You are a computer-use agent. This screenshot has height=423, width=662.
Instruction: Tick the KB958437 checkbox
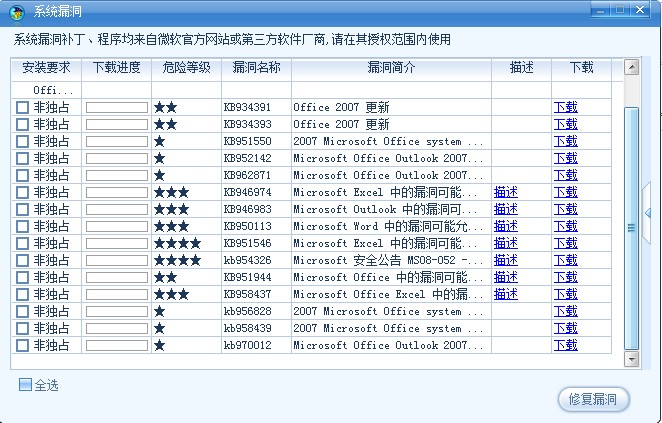tap(22, 294)
